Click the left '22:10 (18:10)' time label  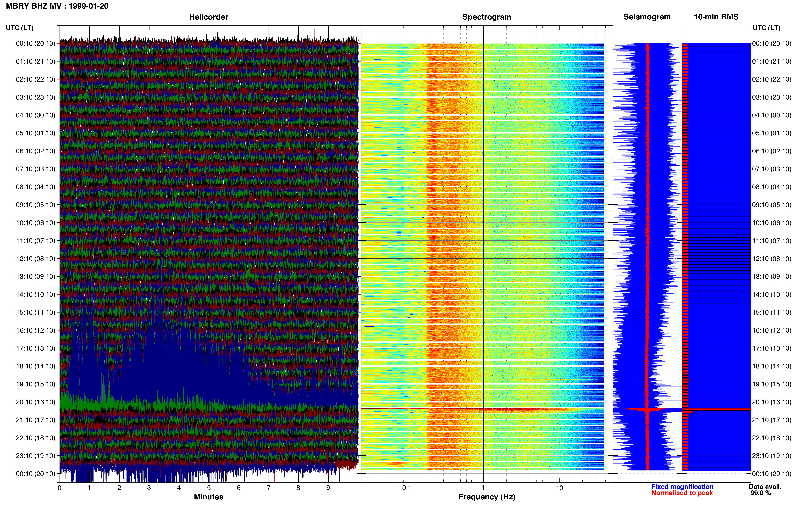click(36, 438)
